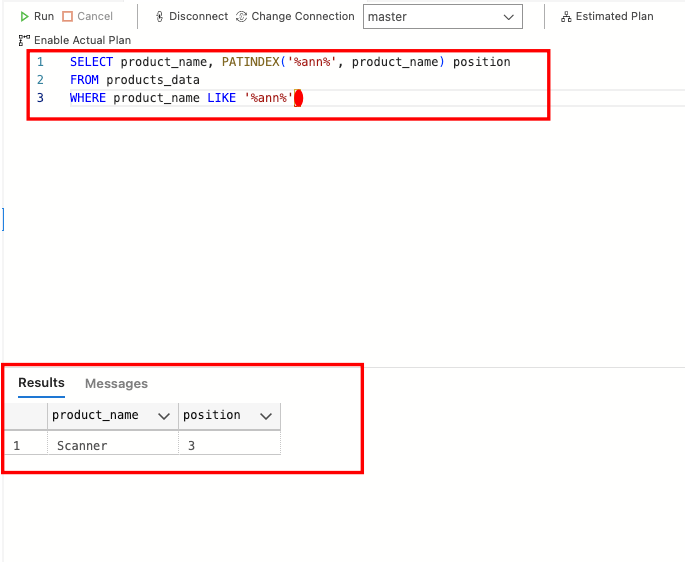Expand the position column chevron menu
Image resolution: width=685 pixels, height=562 pixels.
click(266, 416)
